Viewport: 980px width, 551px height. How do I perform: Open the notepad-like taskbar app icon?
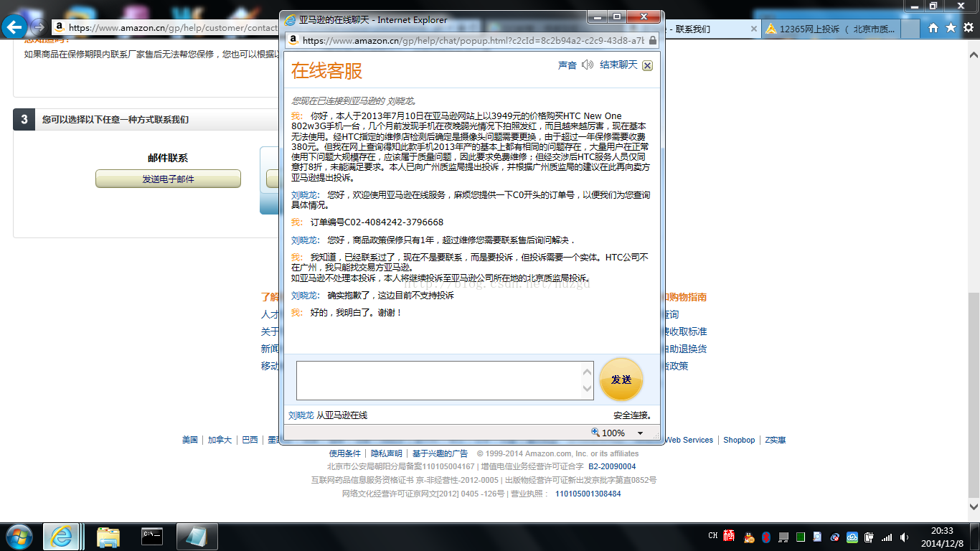click(x=196, y=537)
